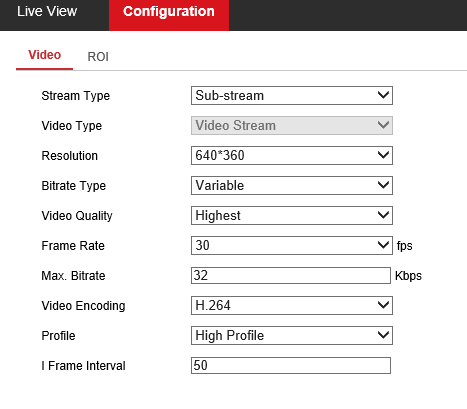Image resolution: width=467 pixels, height=409 pixels.
Task: Change Video Quality from Highest
Action: point(292,216)
